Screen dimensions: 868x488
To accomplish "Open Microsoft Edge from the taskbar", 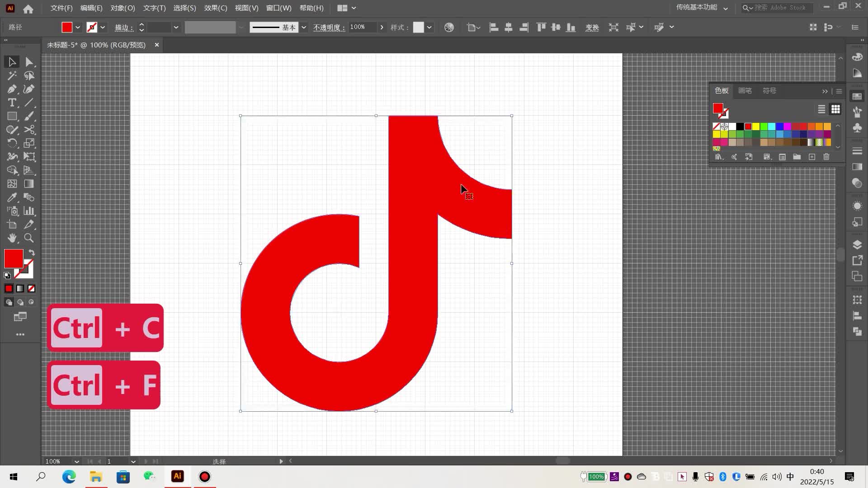I will [x=69, y=477].
